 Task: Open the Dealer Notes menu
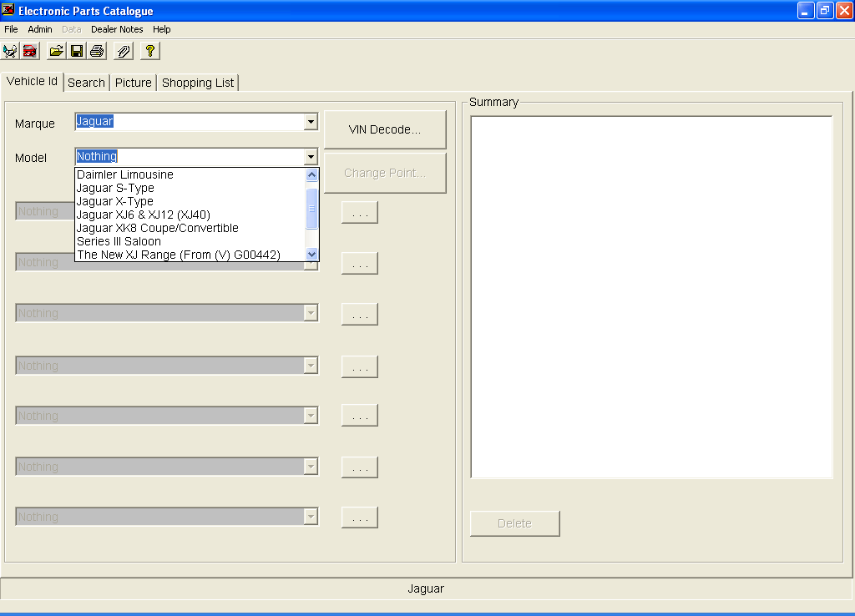coord(117,29)
